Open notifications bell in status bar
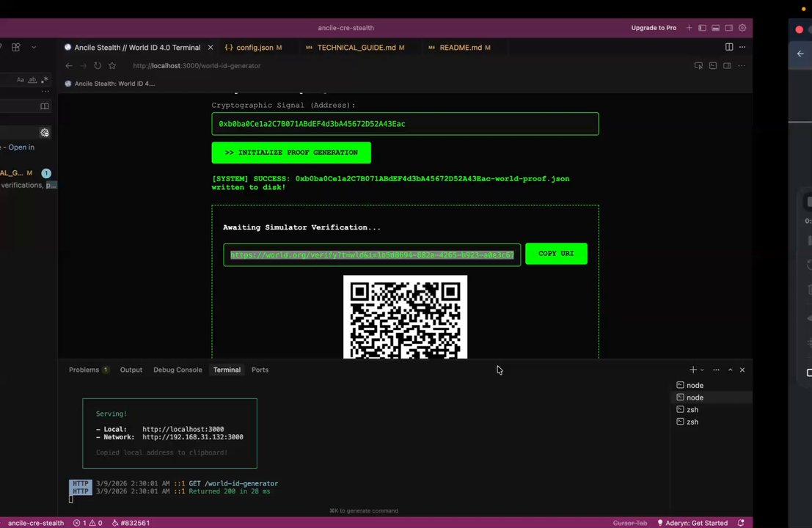Image resolution: width=812 pixels, height=528 pixels. pyautogui.click(x=741, y=523)
